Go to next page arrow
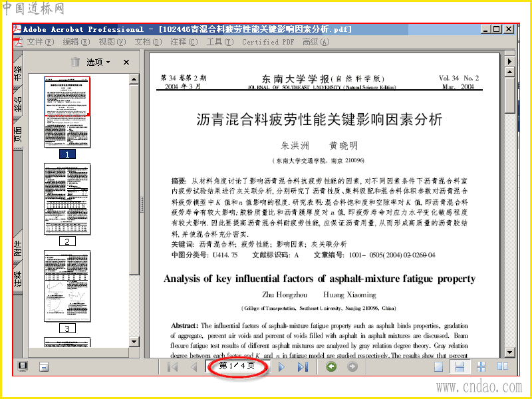532x399 pixels. click(281, 367)
